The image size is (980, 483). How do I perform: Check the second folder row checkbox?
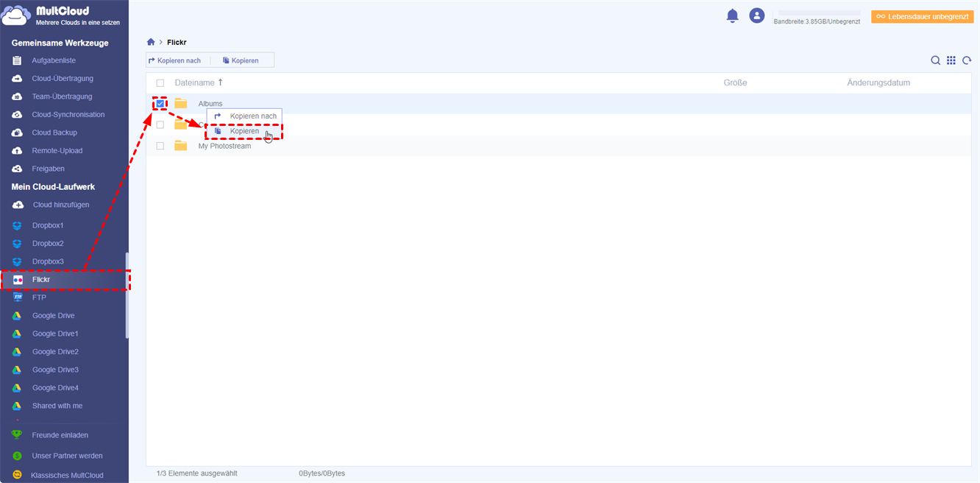(x=160, y=125)
